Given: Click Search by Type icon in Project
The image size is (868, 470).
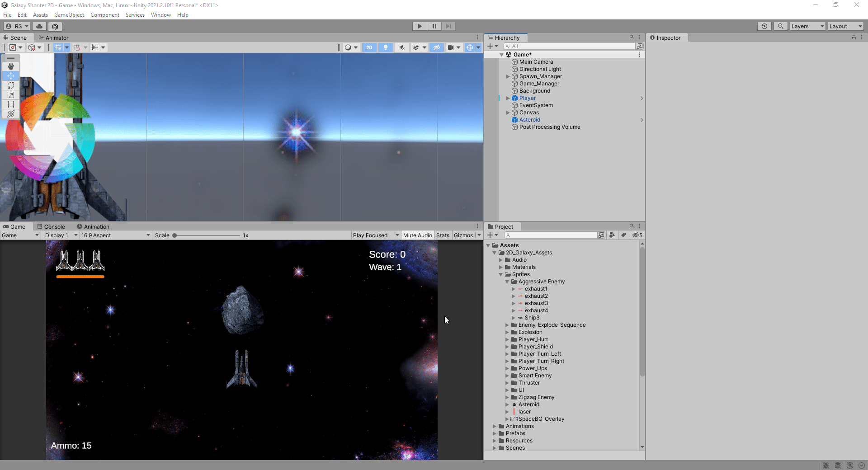Looking at the screenshot, I should click(x=612, y=235).
